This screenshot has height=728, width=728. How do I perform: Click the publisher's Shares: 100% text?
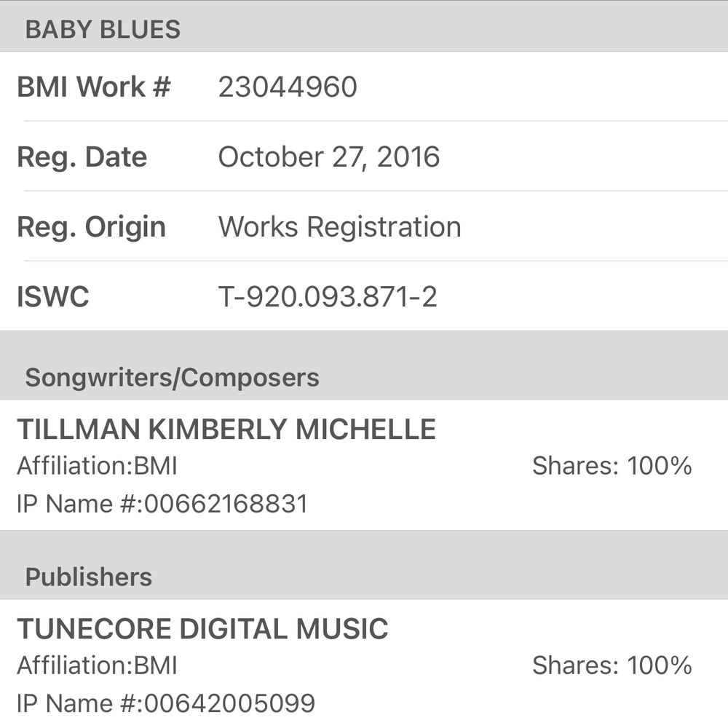612,665
